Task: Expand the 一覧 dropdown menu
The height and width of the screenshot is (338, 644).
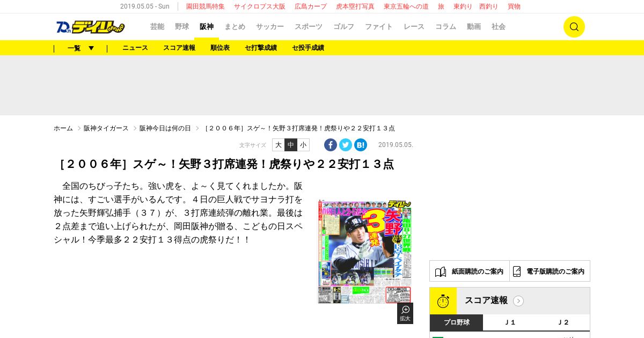Action: pos(81,48)
